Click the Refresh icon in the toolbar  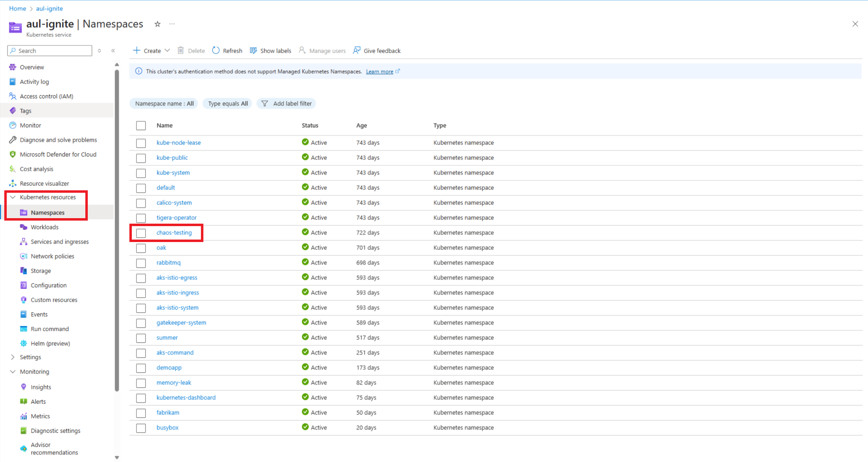pos(216,50)
